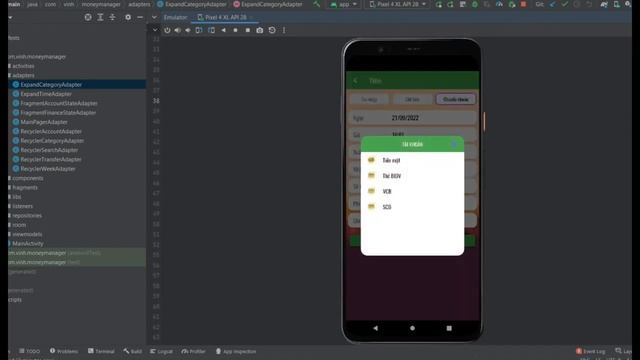
Task: Click the blue icon in the Tài khoản dialog header
Action: pos(454,144)
